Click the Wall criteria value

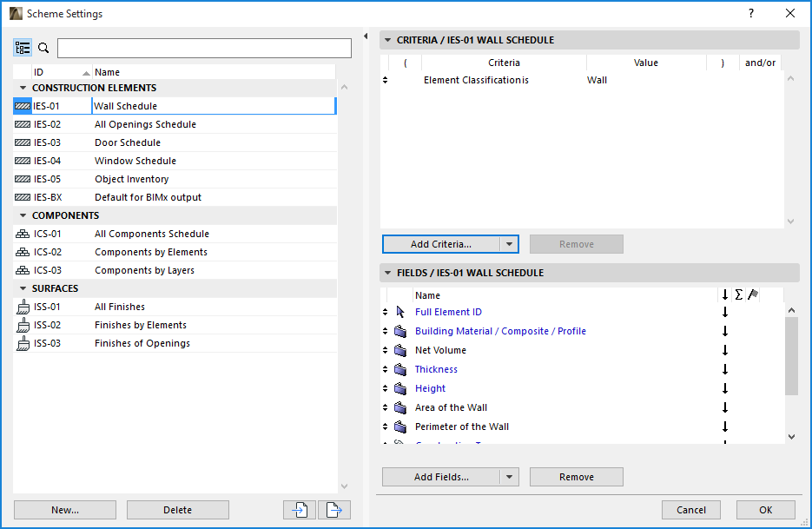(597, 80)
